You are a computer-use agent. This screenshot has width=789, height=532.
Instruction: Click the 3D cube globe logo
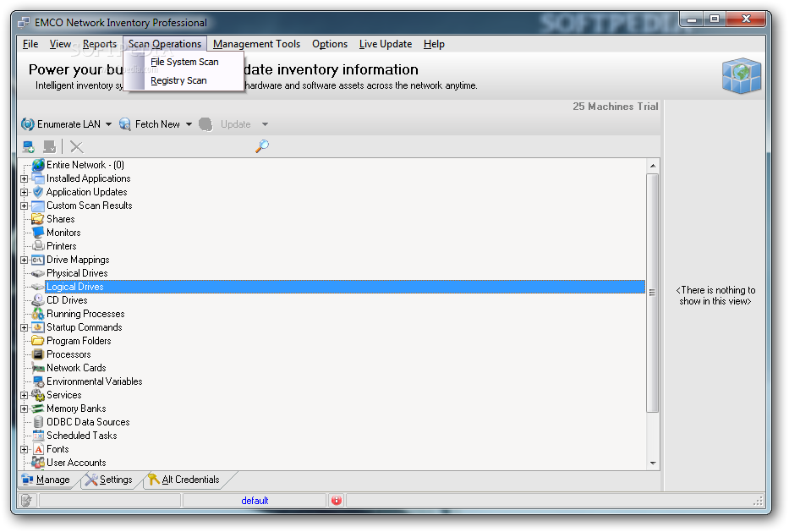point(741,75)
